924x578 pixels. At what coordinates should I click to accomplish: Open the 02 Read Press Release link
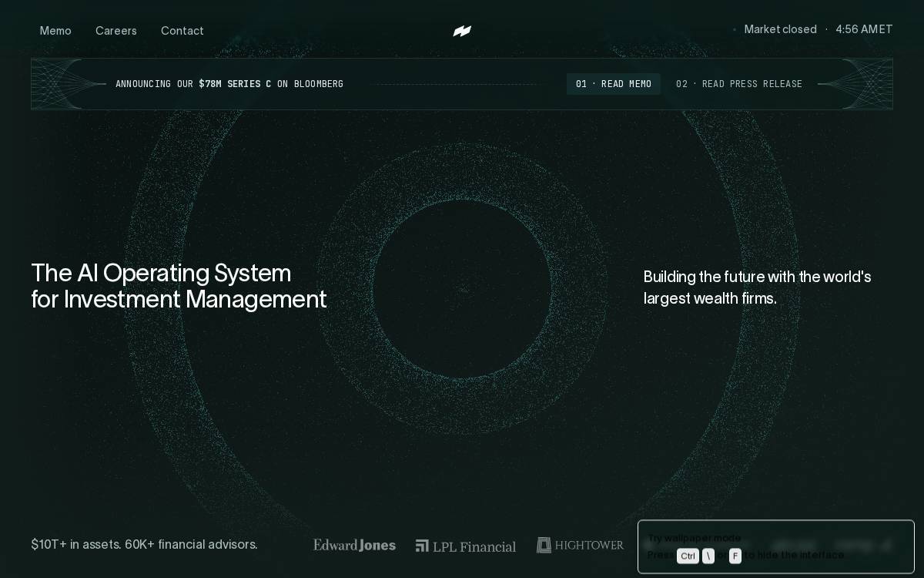pyautogui.click(x=739, y=84)
